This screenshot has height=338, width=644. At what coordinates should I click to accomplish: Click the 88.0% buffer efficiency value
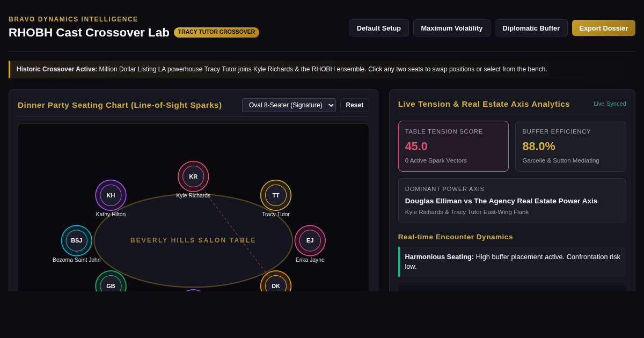pyautogui.click(x=539, y=146)
